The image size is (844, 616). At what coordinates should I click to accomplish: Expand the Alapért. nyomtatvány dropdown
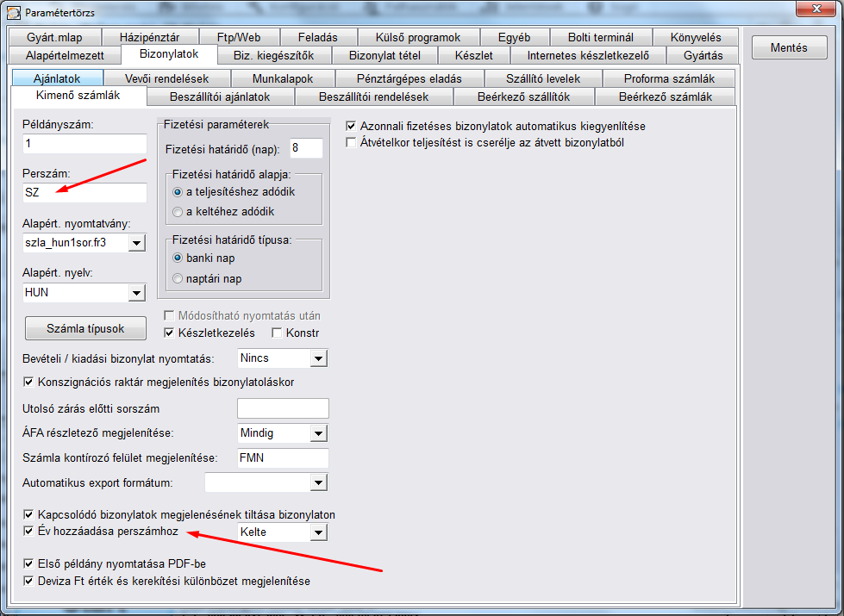click(136, 244)
